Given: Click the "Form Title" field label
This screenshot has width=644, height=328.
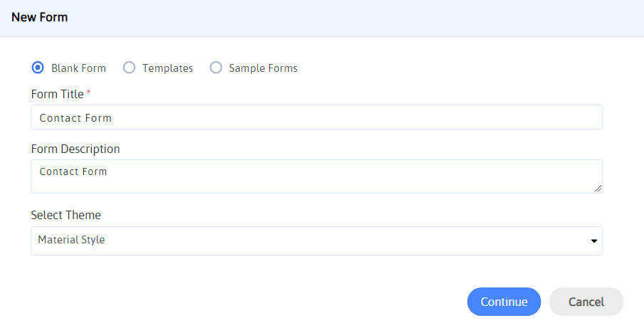Looking at the screenshot, I should tap(58, 94).
